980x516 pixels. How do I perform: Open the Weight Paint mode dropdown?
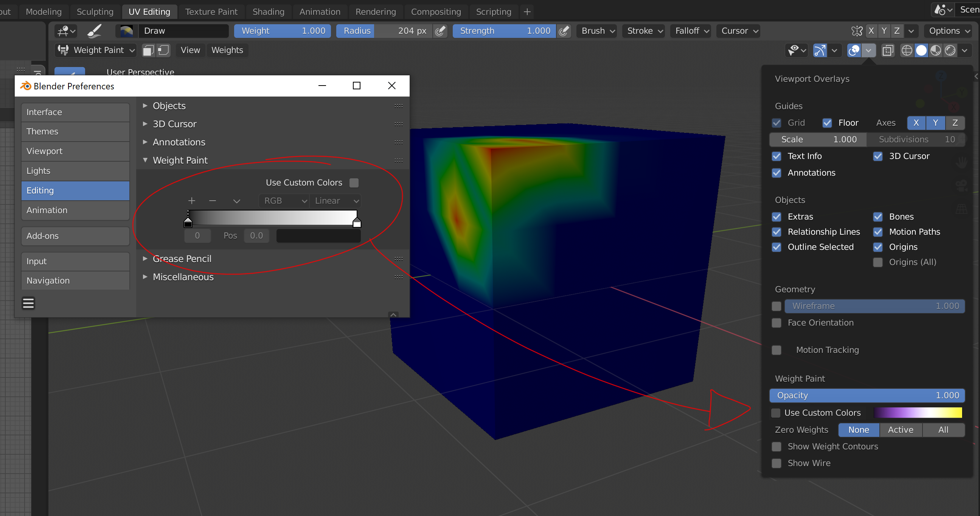pos(96,50)
